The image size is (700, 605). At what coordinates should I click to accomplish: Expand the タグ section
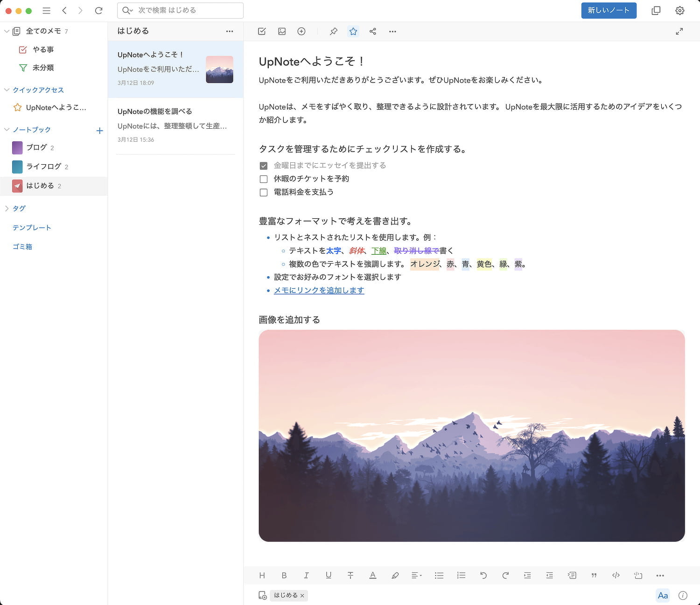coord(7,209)
